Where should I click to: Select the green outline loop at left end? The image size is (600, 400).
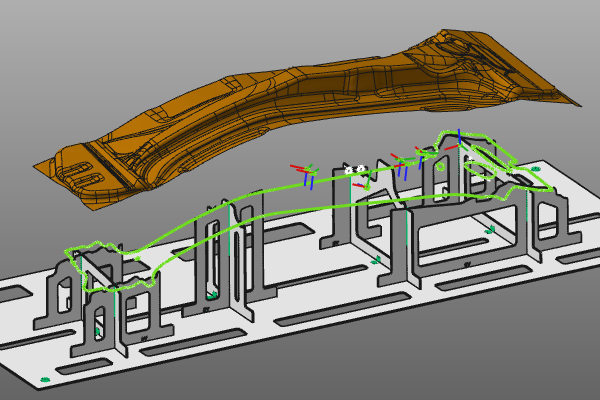point(100,265)
